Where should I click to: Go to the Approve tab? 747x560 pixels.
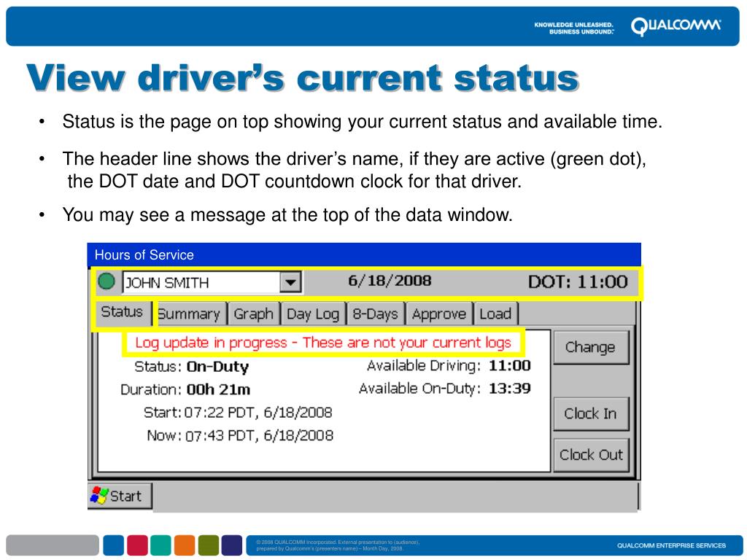click(438, 314)
